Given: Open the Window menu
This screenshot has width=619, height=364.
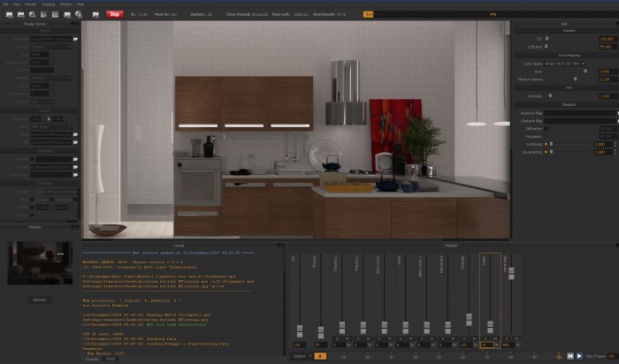Looking at the screenshot, I should (66, 4).
